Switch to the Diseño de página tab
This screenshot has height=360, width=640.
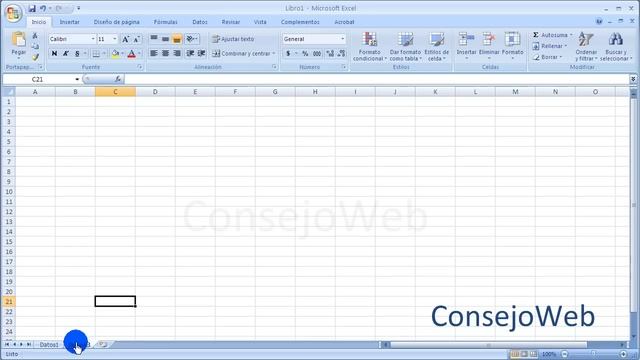click(x=116, y=22)
